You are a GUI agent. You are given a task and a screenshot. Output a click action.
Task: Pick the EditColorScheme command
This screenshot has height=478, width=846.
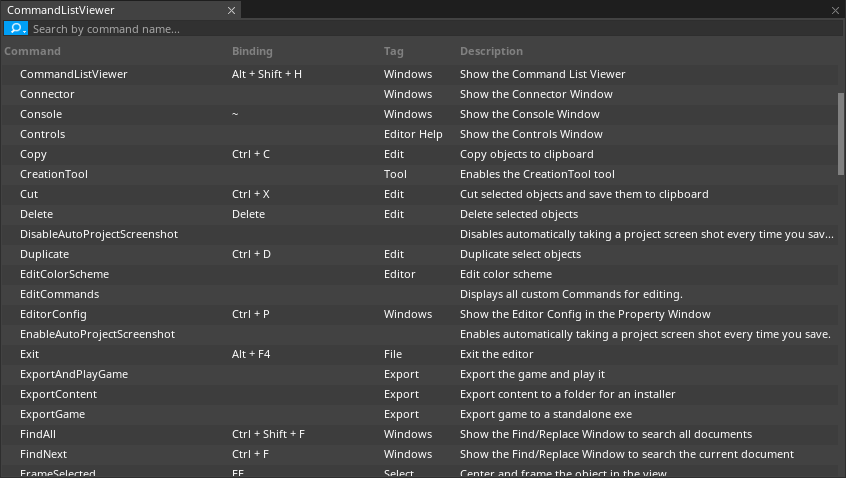click(x=64, y=274)
